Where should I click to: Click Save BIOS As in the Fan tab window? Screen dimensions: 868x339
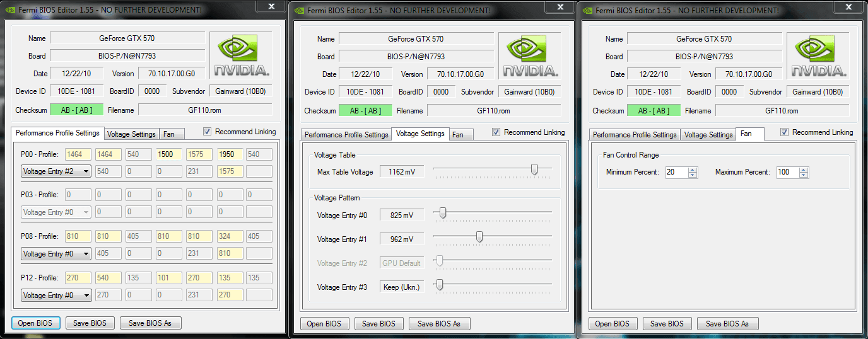tap(727, 324)
